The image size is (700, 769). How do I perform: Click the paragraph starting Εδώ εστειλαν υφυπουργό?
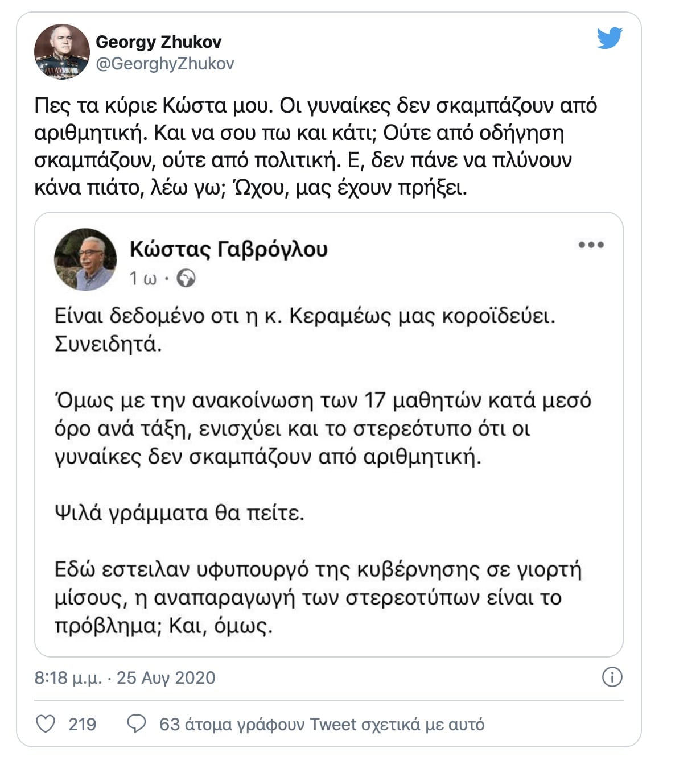click(x=318, y=597)
